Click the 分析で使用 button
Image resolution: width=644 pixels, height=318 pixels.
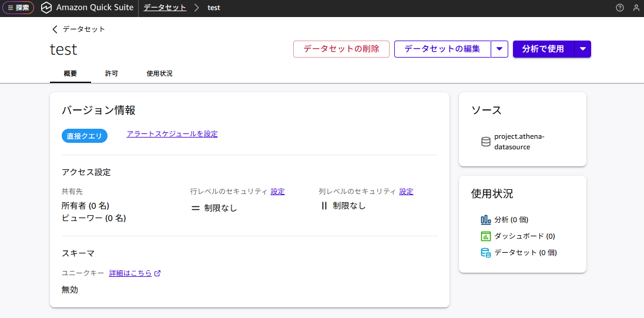click(x=544, y=49)
